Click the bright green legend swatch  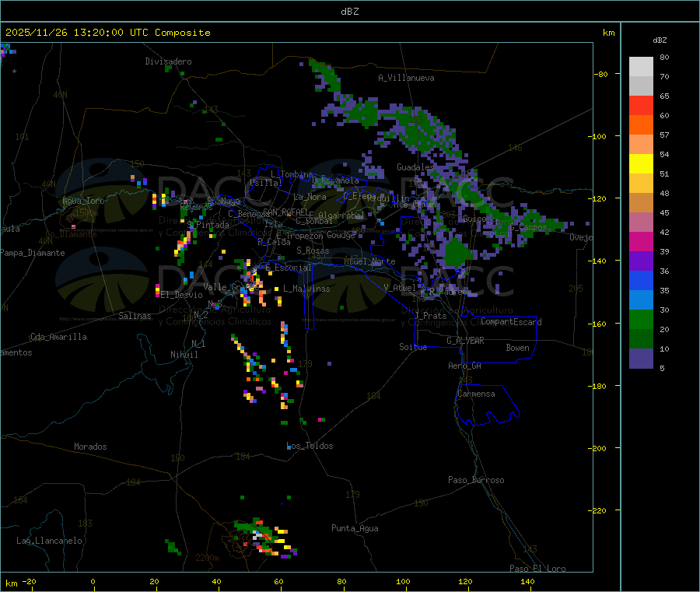click(641, 320)
